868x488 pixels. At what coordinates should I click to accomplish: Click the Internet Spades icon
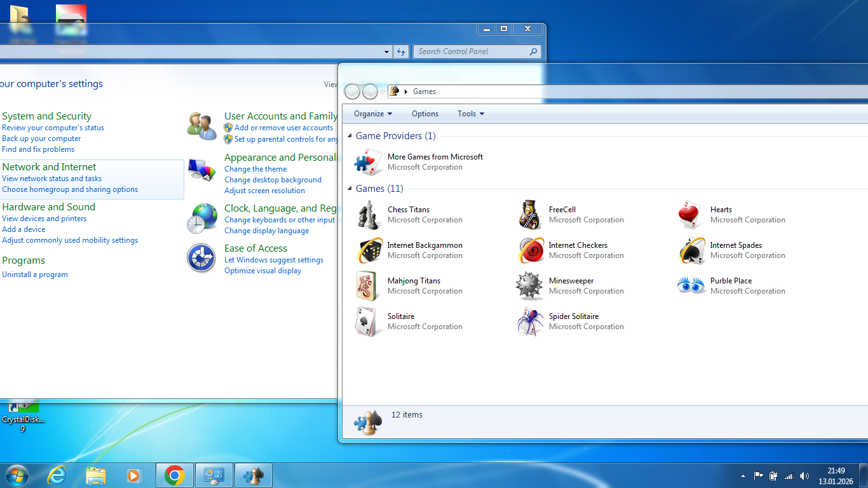692,250
